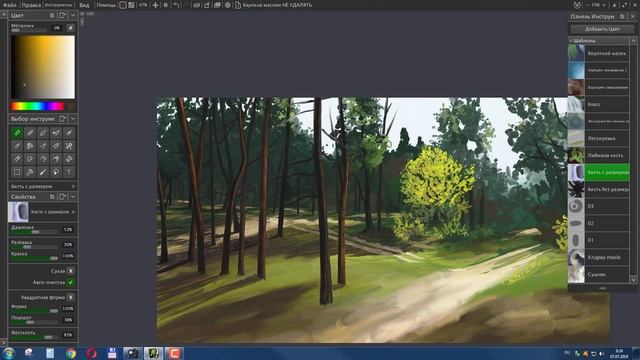Open preset arrow beside brush thumbnail in Свойства
The width and height of the screenshot is (640, 360).
[73, 212]
